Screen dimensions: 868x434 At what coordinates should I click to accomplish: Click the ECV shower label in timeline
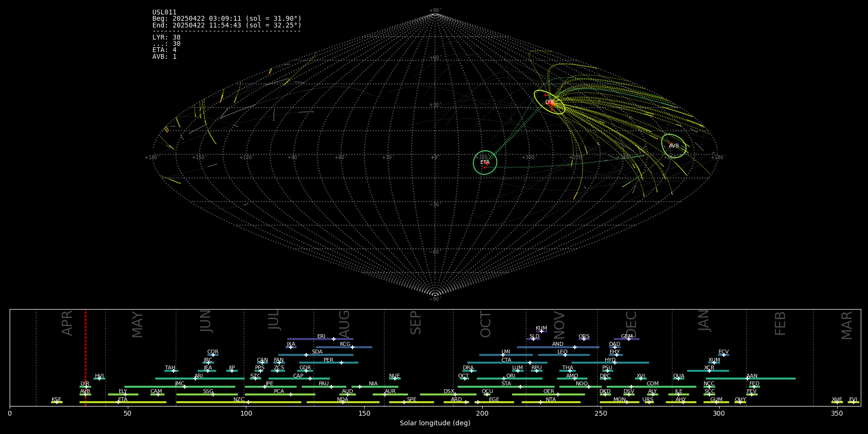[723, 352]
